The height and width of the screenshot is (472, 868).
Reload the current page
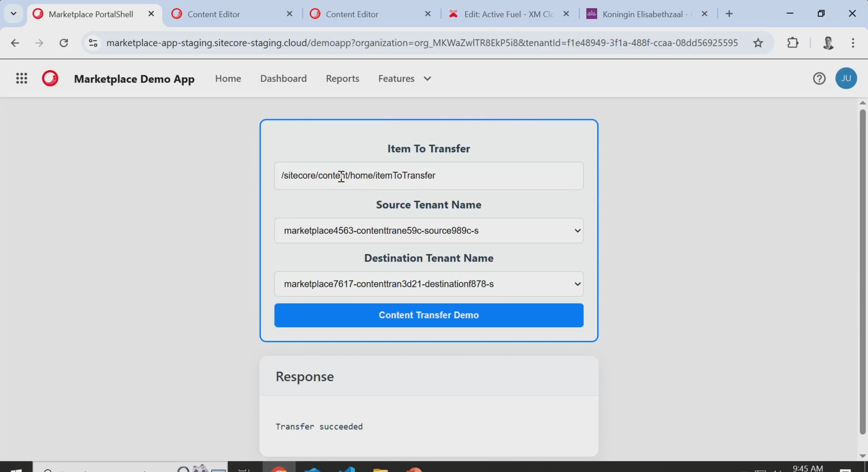coord(64,43)
